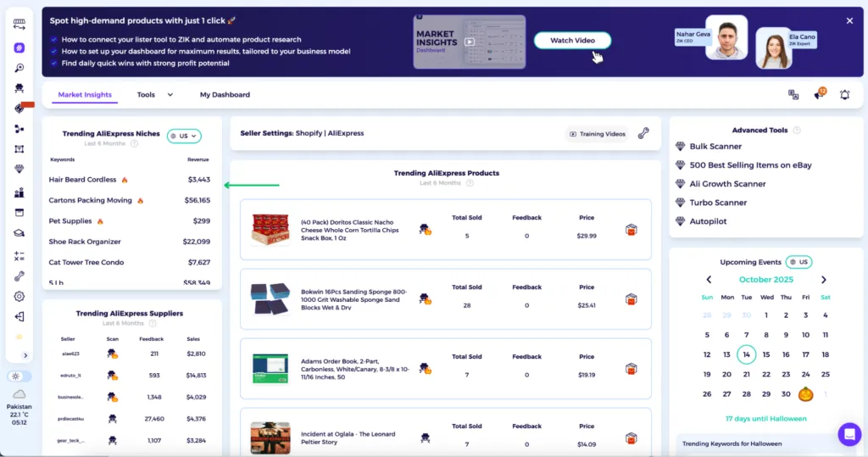Open the Ali Growth Scanner link
The image size is (868, 457).
point(727,184)
